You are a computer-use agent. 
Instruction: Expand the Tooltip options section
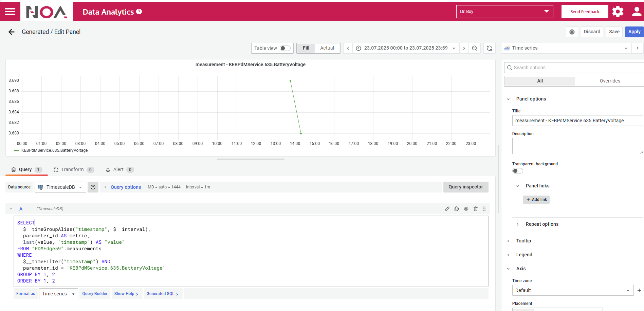click(x=523, y=241)
